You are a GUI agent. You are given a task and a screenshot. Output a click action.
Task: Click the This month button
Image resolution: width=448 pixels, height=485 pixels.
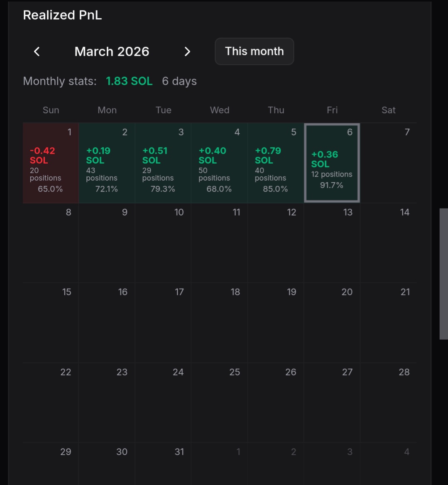pyautogui.click(x=254, y=51)
